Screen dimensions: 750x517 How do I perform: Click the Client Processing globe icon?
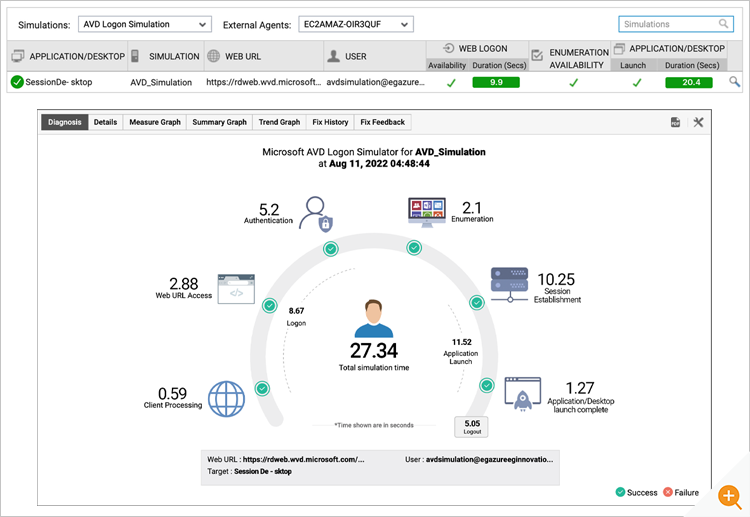pos(226,399)
